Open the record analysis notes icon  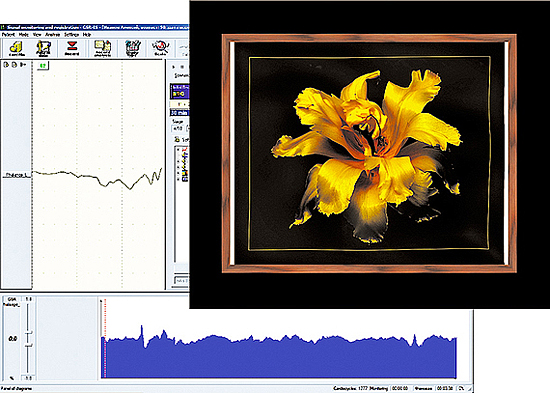102,48
